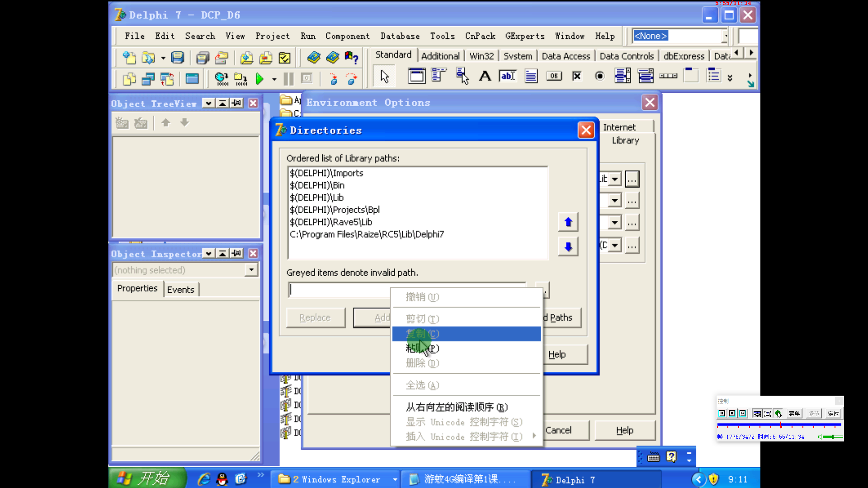Open the <None> desktop combo box
Viewport: 868px width, 488px height.
tap(726, 36)
